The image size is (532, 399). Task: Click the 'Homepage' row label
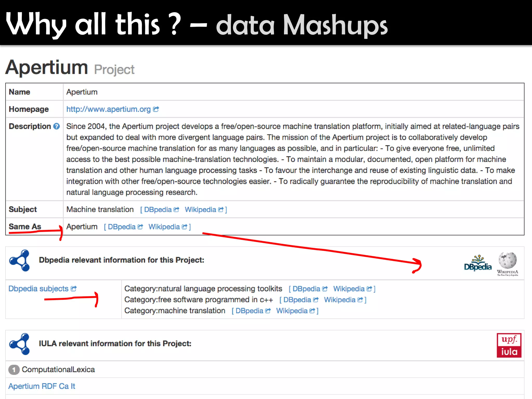(x=29, y=109)
